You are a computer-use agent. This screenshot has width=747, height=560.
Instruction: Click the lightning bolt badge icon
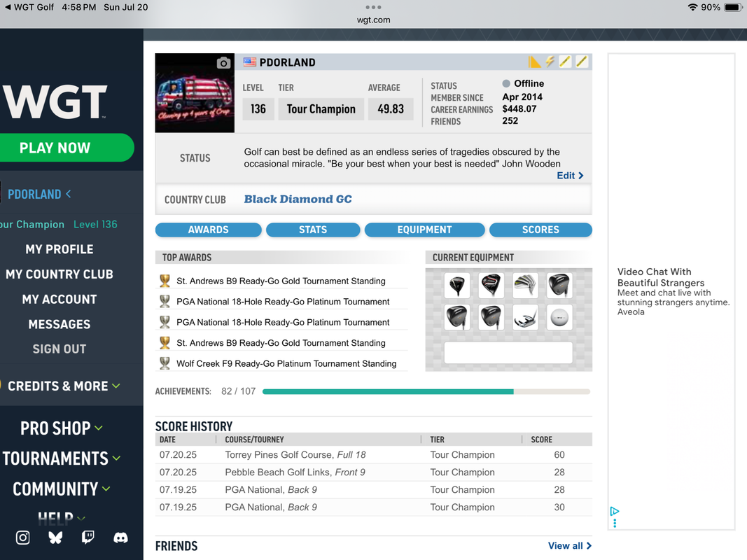click(x=550, y=62)
